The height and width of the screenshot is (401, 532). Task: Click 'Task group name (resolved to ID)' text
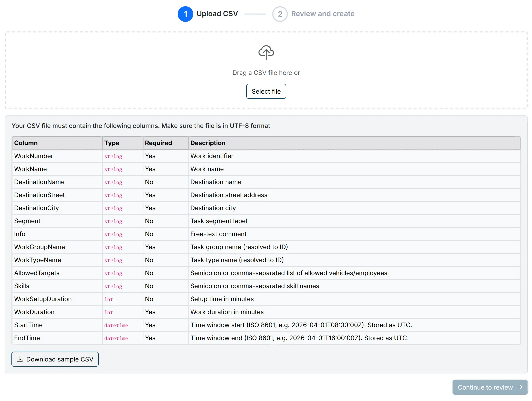click(239, 247)
